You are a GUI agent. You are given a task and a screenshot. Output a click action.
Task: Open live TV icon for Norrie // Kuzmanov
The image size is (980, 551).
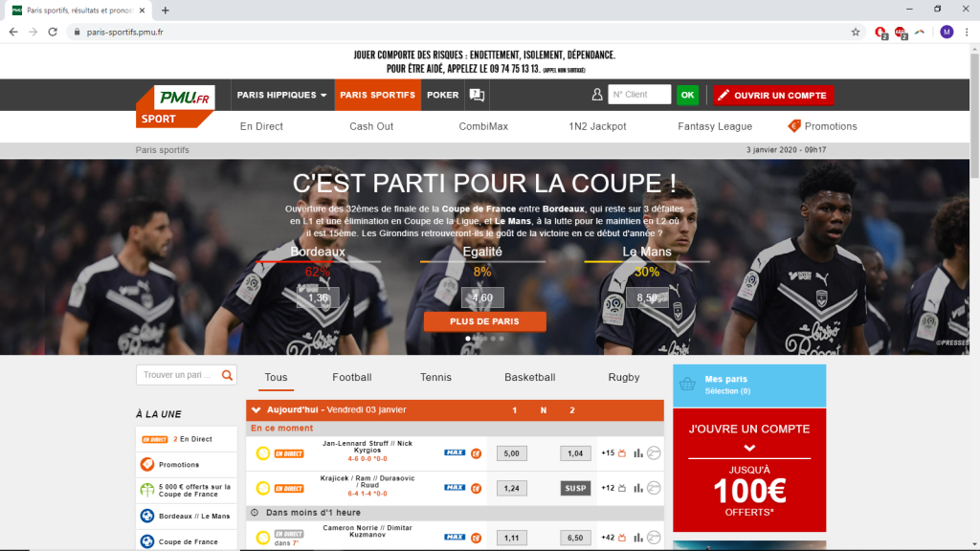(x=622, y=538)
